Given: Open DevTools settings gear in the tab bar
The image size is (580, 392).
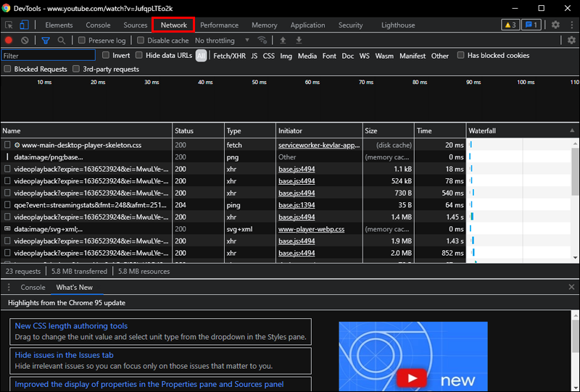Looking at the screenshot, I should pyautogui.click(x=555, y=25).
